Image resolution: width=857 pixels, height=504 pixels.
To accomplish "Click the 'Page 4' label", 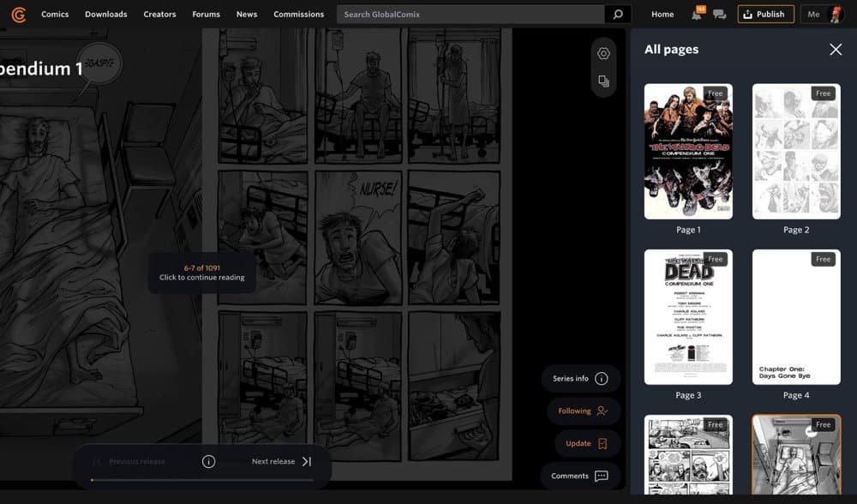I will [796, 395].
